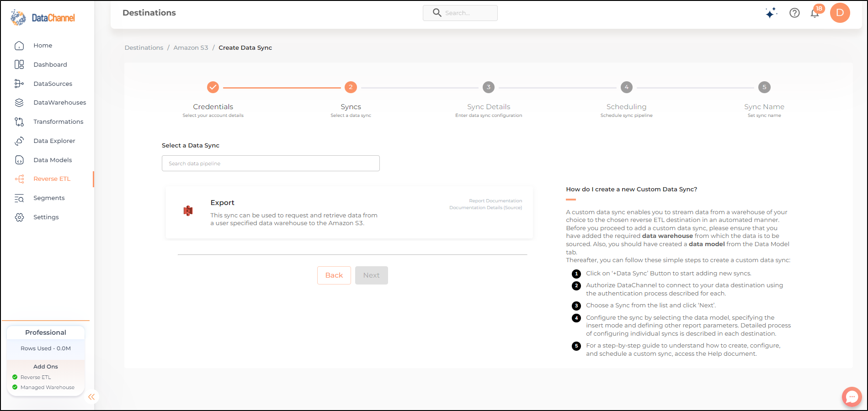Click the Professional plan label
Image resolution: width=868 pixels, height=411 pixels.
46,332
